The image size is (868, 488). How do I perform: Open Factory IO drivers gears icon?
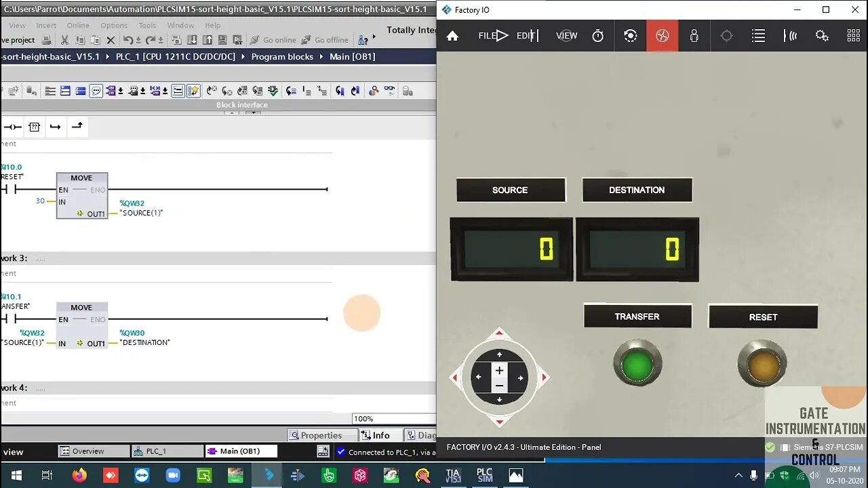[x=822, y=36]
